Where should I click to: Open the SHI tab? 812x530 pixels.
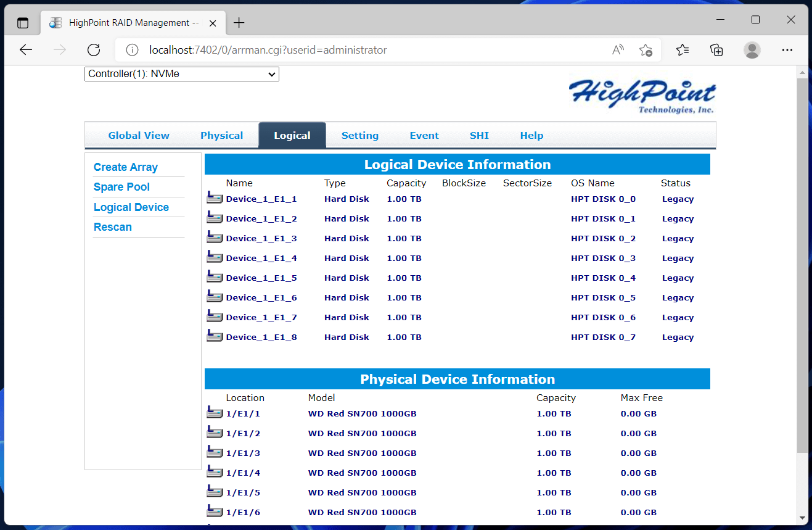coord(478,136)
